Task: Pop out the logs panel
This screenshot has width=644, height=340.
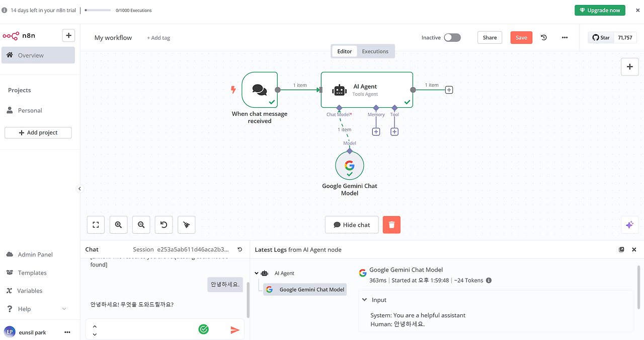Action: [x=621, y=249]
